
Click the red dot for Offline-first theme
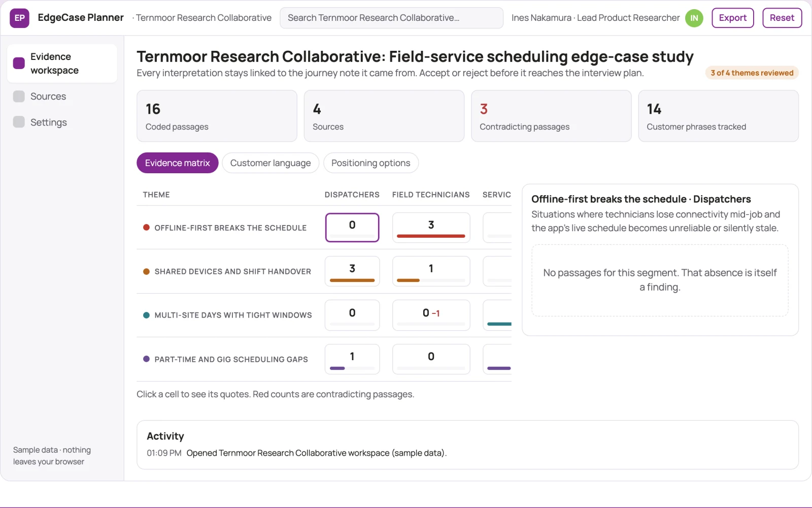point(146,228)
